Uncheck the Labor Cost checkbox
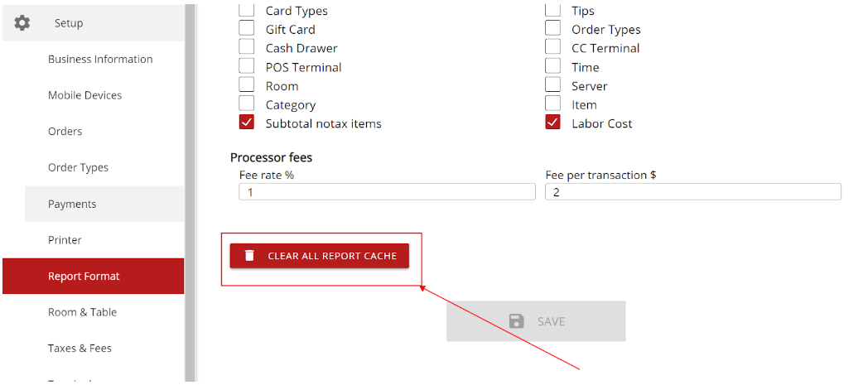 click(x=552, y=123)
